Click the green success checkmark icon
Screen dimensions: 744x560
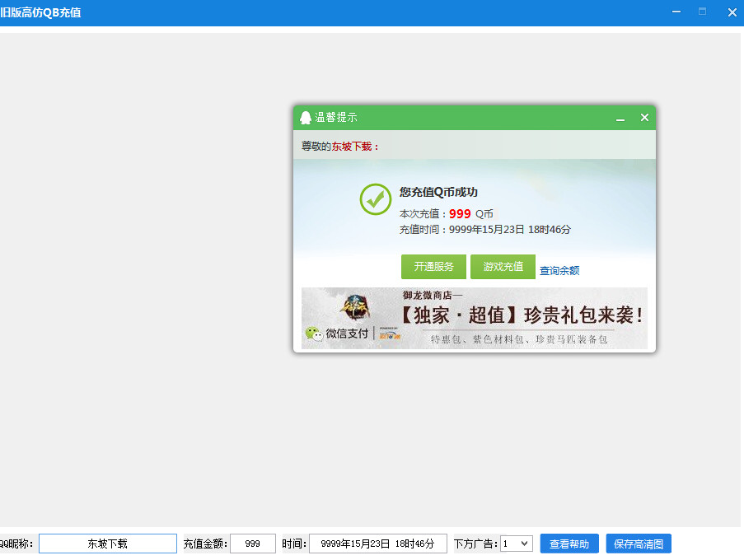point(376,199)
